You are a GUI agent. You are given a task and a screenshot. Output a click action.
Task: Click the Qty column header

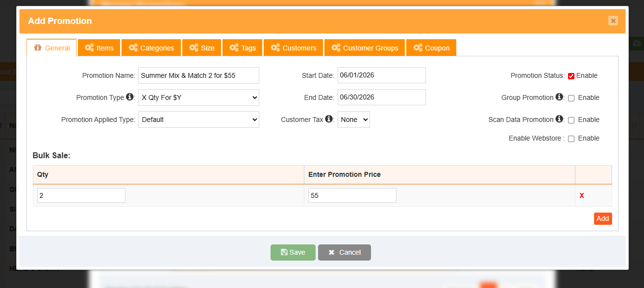[x=169, y=174]
